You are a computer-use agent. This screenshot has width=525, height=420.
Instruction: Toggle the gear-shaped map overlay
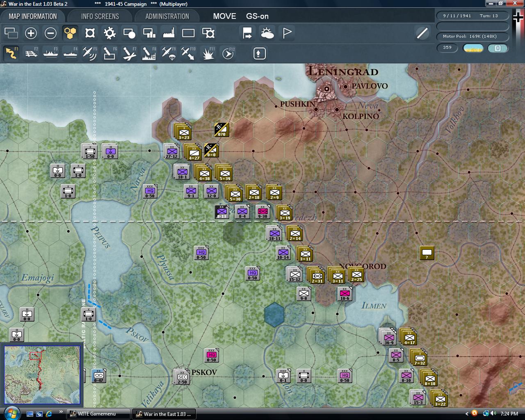click(x=110, y=33)
